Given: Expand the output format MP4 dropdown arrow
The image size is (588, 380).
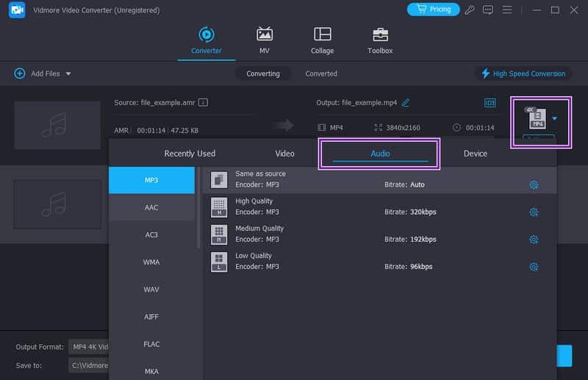Looking at the screenshot, I should (555, 118).
